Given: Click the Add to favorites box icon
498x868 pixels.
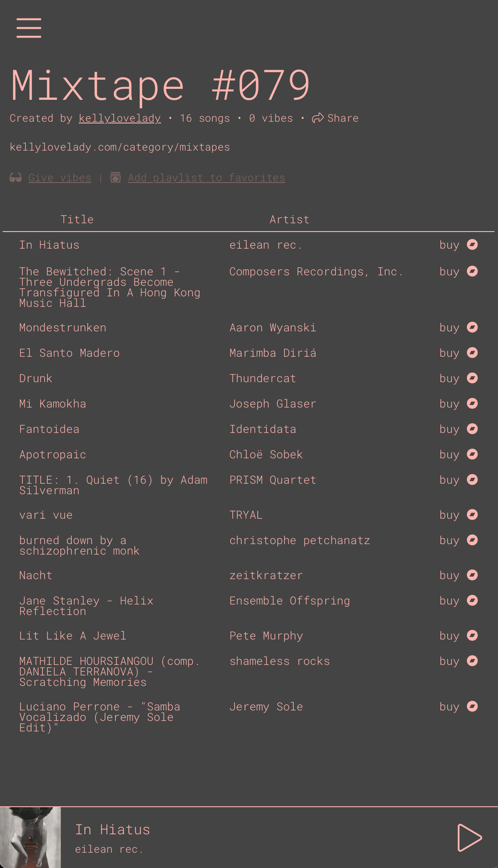Looking at the screenshot, I should (x=116, y=177).
